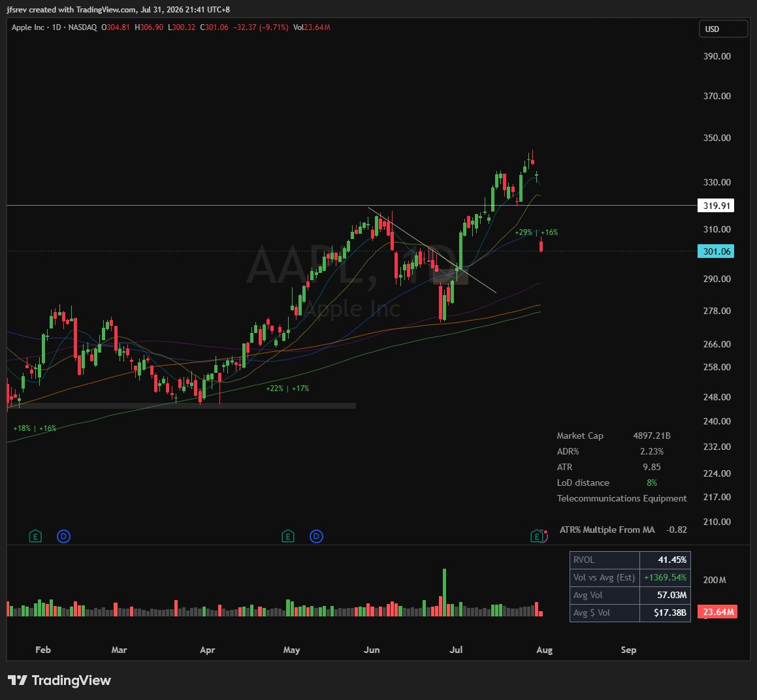Click the 248.00 price axis label
This screenshot has width=757, height=700.
pyautogui.click(x=717, y=397)
